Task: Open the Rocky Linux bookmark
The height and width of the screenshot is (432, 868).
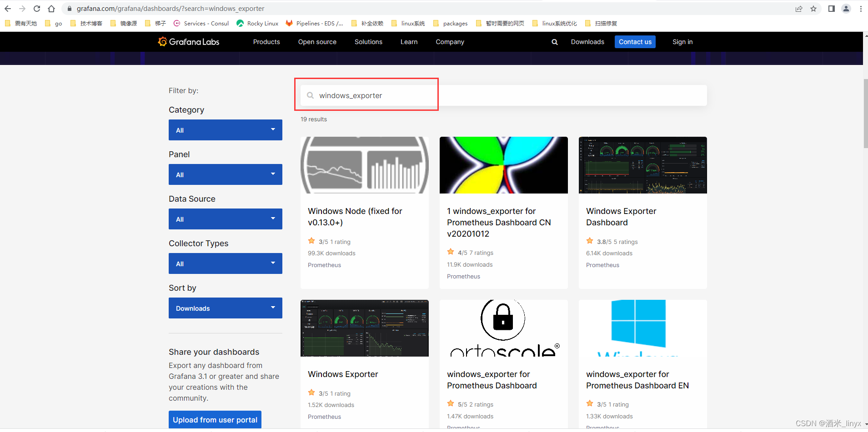Action: (257, 23)
